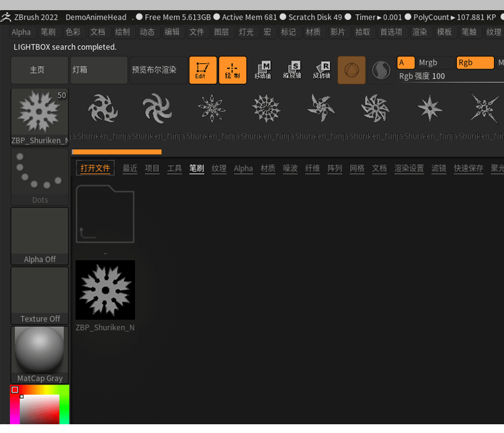Viewport: 504px width, 433px height.
Task: Open 标记 marker menu
Action: [x=288, y=32]
